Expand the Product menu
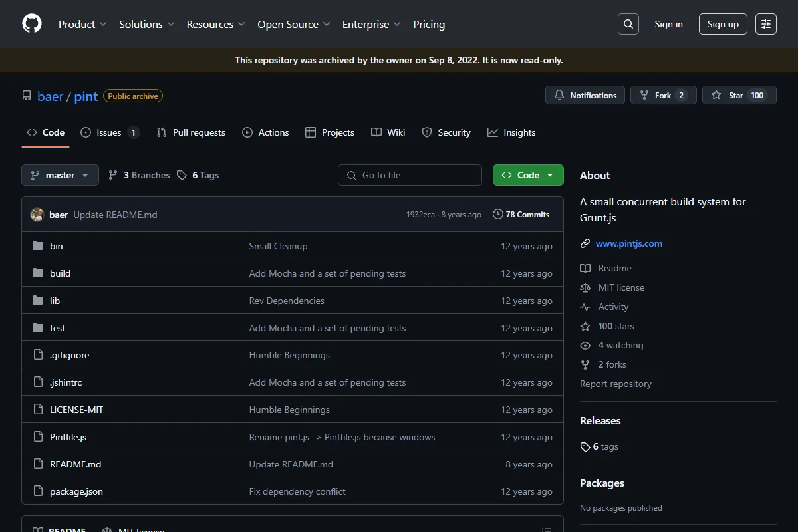The width and height of the screenshot is (798, 532). coord(82,24)
